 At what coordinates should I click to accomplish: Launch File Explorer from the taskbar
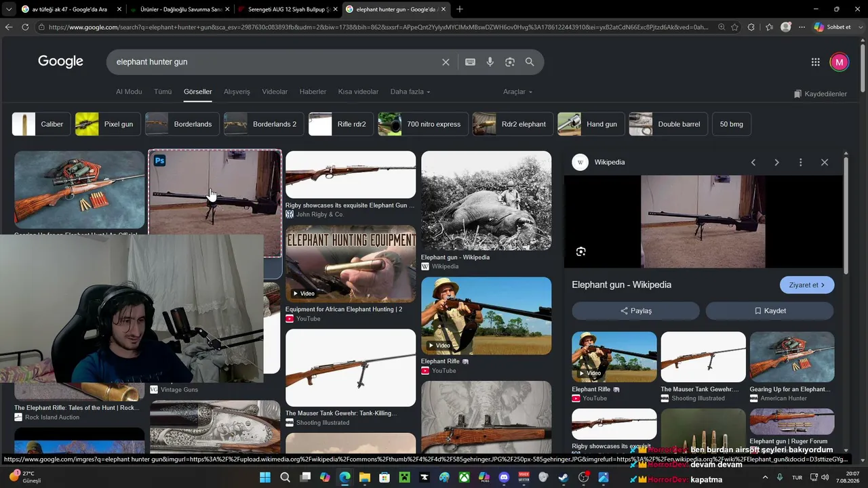point(365,477)
